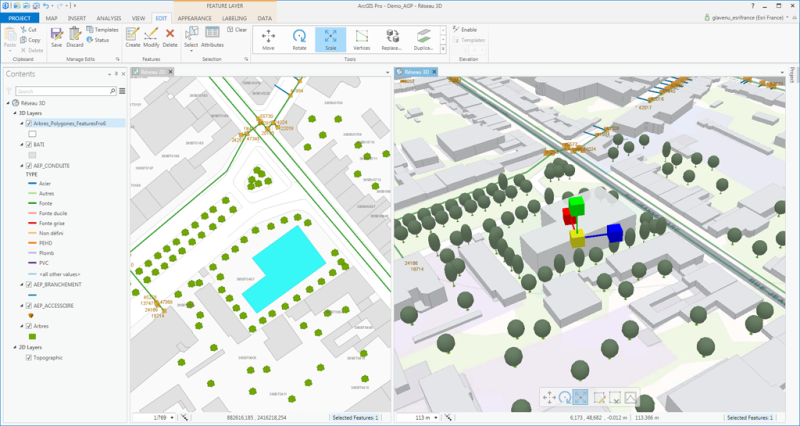Image resolution: width=800 pixels, height=426 pixels.
Task: Select the Move tool in the ribbon
Action: click(x=268, y=38)
